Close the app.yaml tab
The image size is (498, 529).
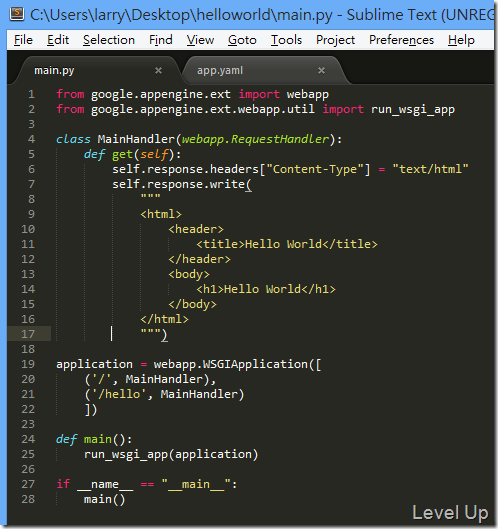tap(321, 71)
